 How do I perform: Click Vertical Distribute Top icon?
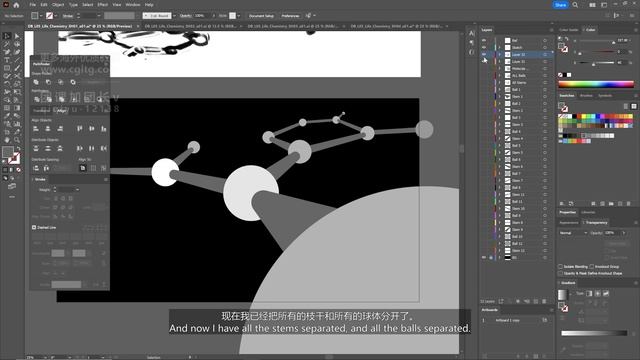pyautogui.click(x=36, y=148)
